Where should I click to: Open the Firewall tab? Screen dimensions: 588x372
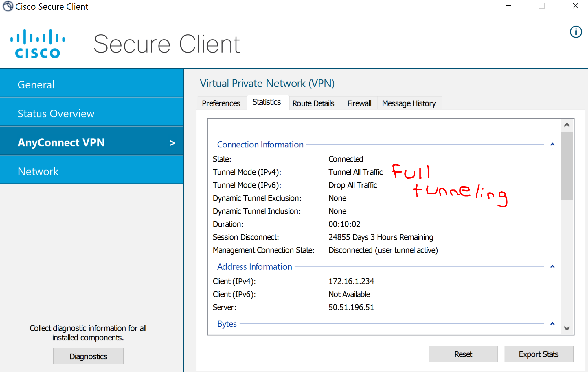359,103
